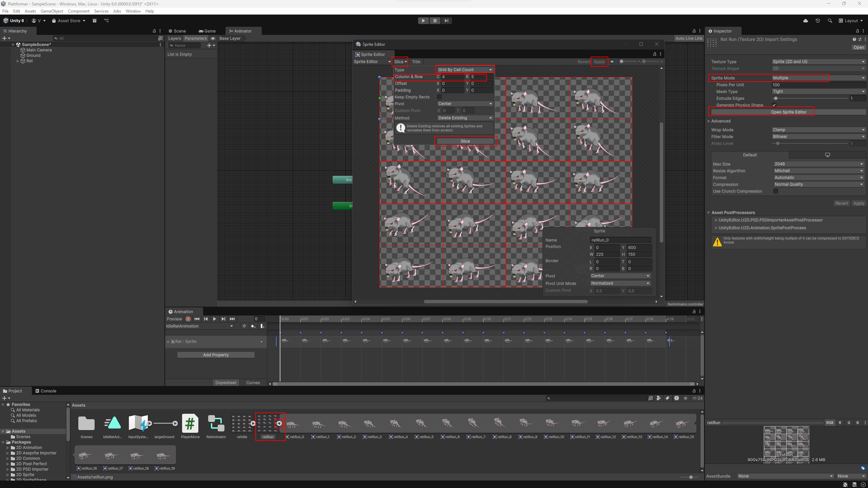
Task: Click the Add Event marker icon
Action: (262, 326)
